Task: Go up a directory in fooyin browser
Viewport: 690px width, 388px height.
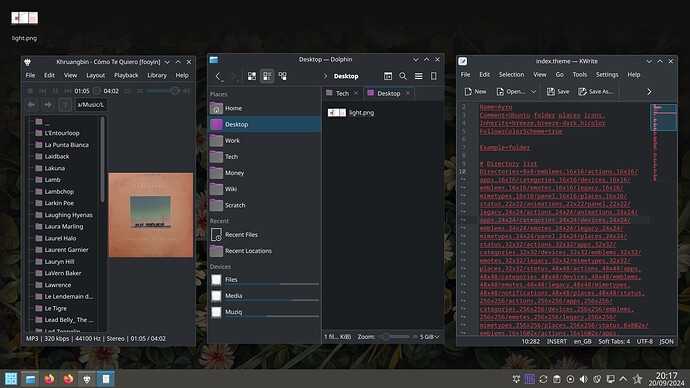Action: pos(65,105)
